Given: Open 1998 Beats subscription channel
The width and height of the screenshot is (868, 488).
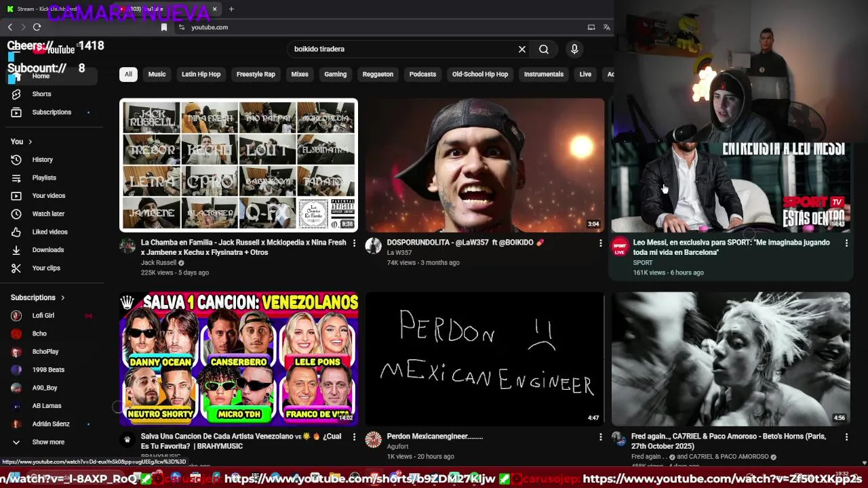Looking at the screenshot, I should click(x=49, y=369).
